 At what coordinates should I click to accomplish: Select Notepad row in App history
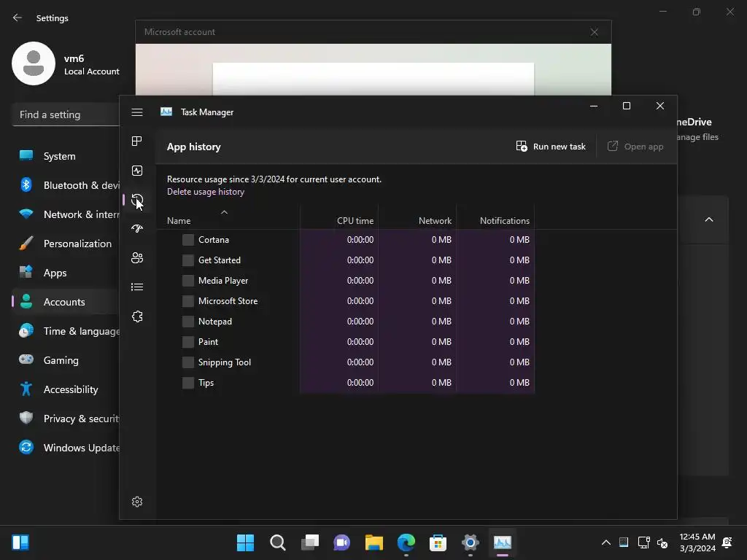[345, 322]
